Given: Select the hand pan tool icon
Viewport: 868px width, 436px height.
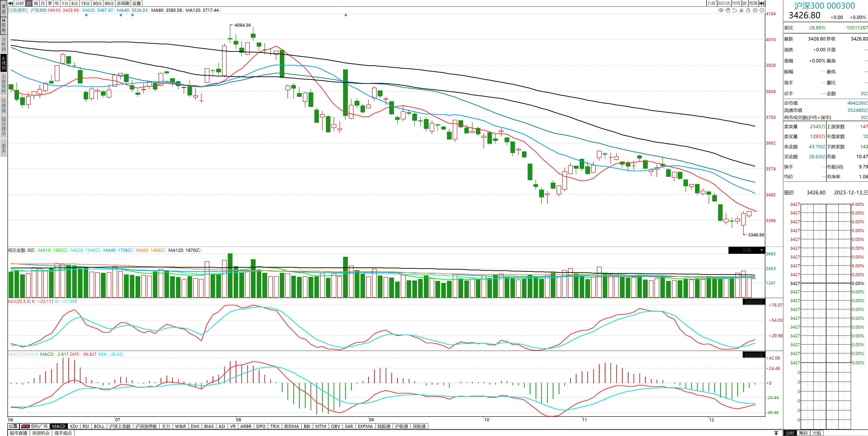Looking at the screenshot, I should 728,10.
